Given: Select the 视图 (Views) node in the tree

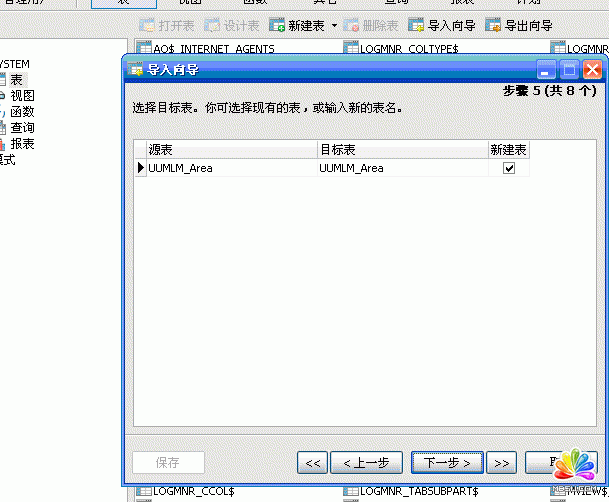Looking at the screenshot, I should (x=22, y=96).
